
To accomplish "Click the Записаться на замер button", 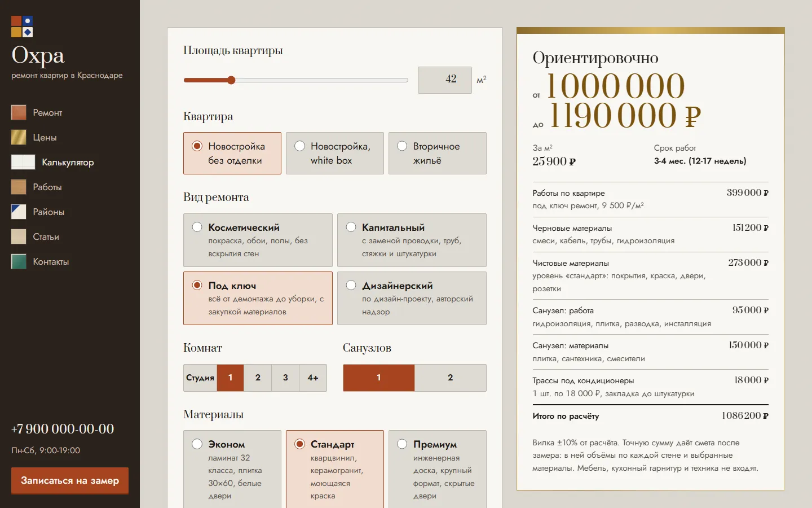I will coord(70,480).
